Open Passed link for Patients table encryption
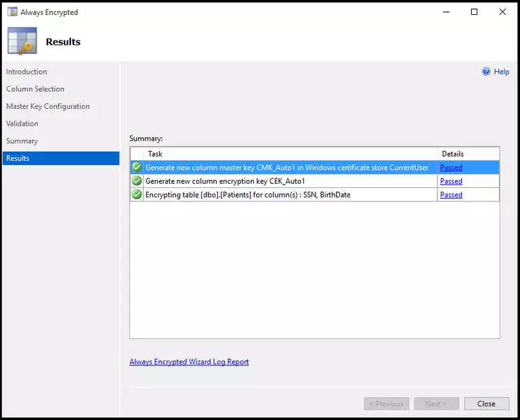 451,195
